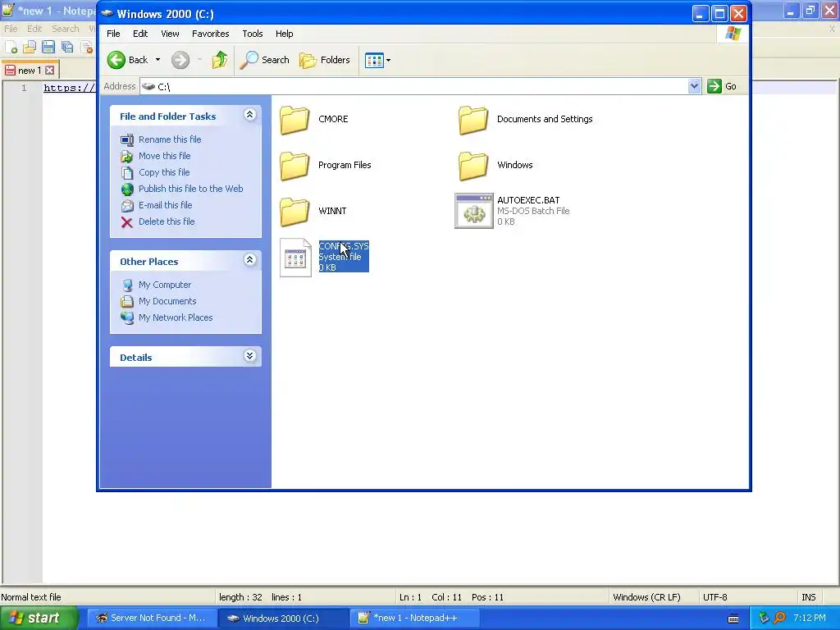Close the new 1 tab in Notepad++
Screen dimensions: 840x630
coord(50,71)
